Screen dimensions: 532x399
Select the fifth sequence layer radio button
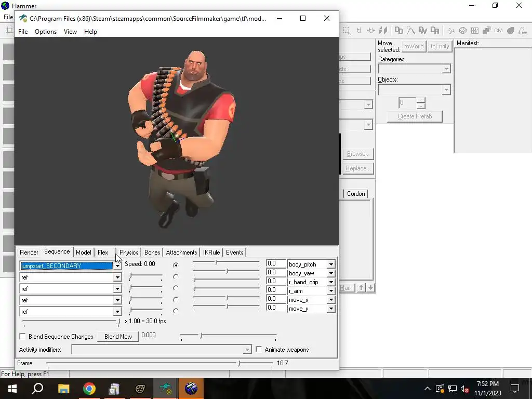[x=176, y=311]
